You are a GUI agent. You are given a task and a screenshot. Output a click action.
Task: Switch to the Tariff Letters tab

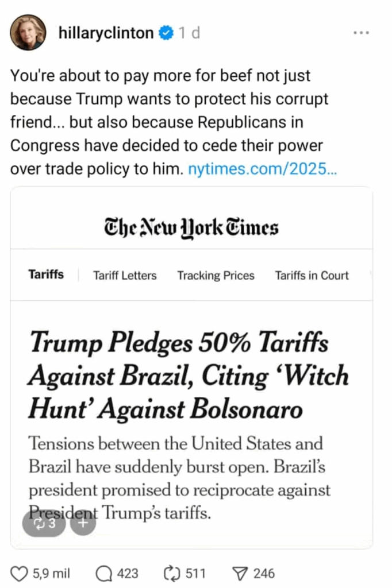coord(125,276)
